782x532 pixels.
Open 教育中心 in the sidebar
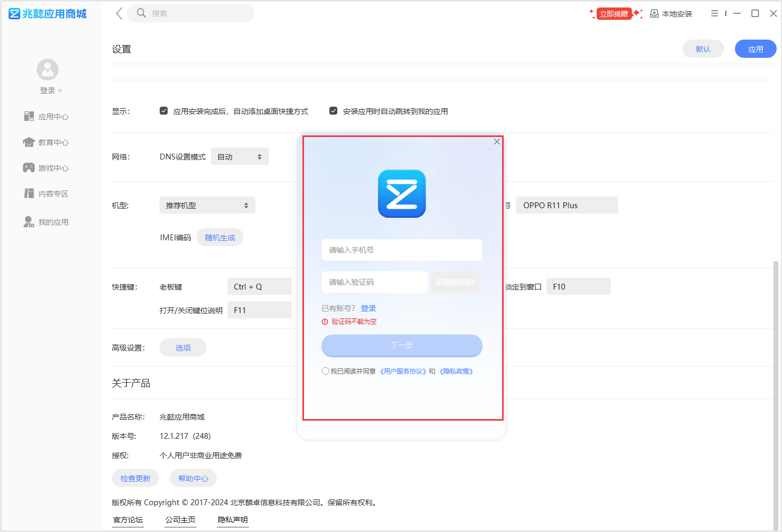tap(47, 142)
